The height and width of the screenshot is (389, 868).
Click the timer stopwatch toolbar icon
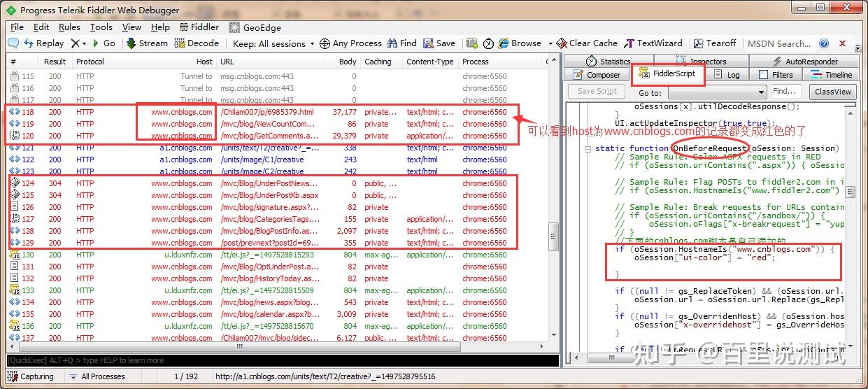(488, 43)
